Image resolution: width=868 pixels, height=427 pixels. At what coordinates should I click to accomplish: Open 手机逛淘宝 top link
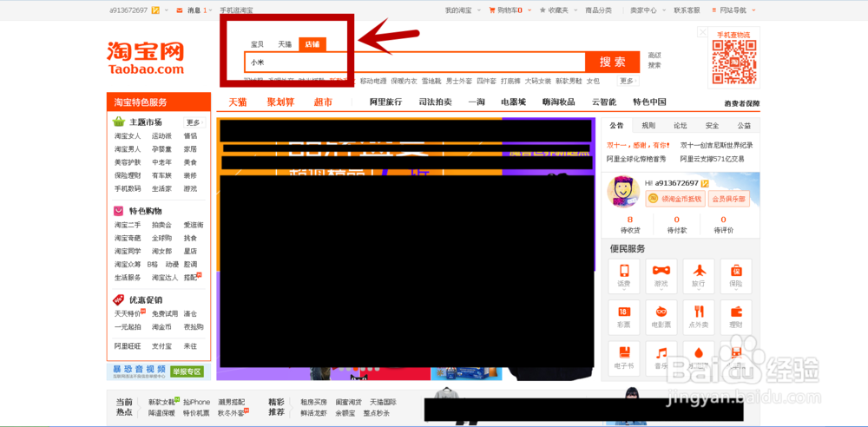(x=236, y=10)
